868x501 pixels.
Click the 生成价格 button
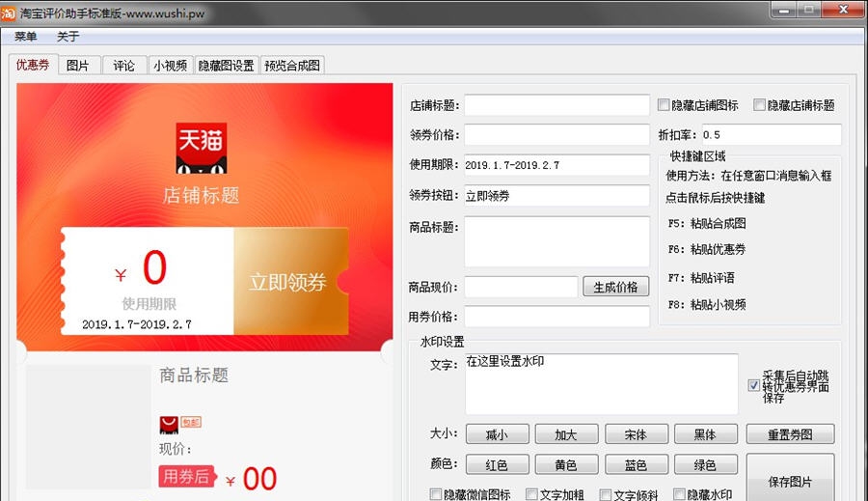(615, 287)
